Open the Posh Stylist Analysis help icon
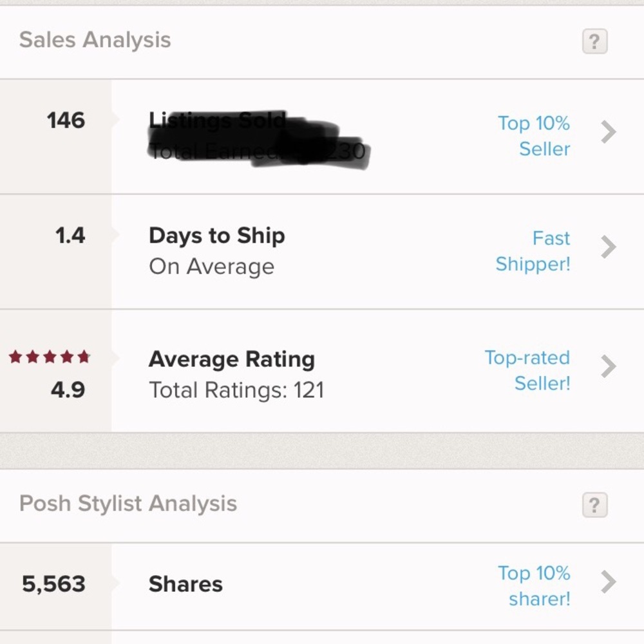Screen dimensions: 644x644 pyautogui.click(x=594, y=506)
